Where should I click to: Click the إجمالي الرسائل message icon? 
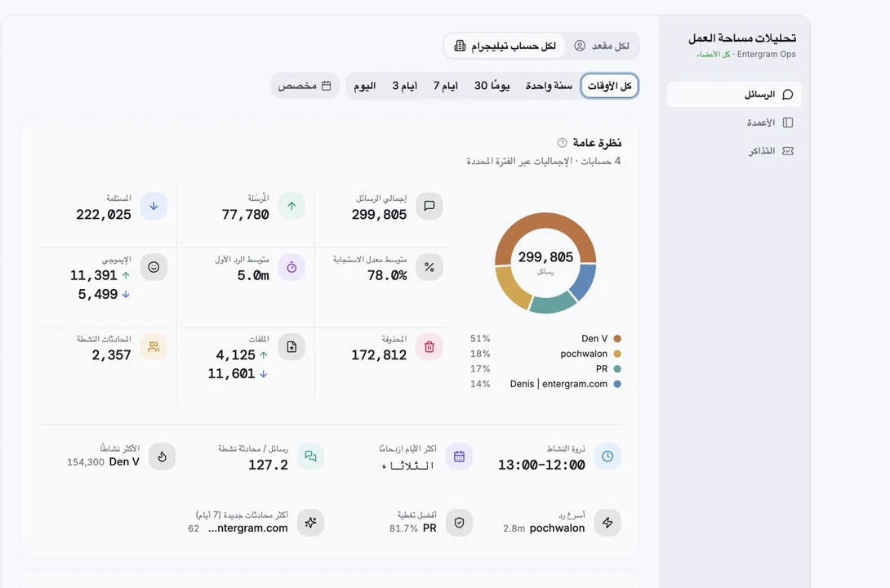[429, 206]
